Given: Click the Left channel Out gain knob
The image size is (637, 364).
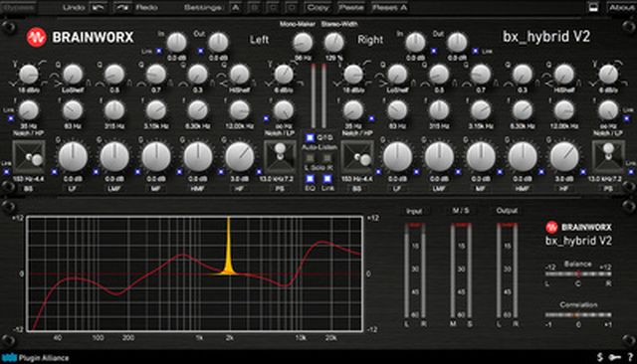Looking at the screenshot, I should [218, 42].
